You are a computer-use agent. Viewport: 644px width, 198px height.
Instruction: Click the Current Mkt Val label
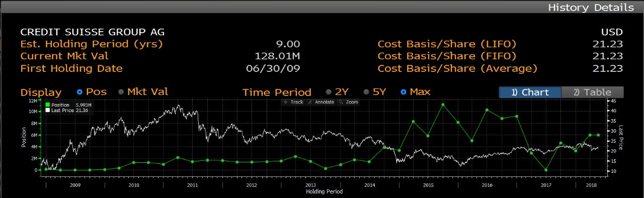pyautogui.click(x=64, y=56)
